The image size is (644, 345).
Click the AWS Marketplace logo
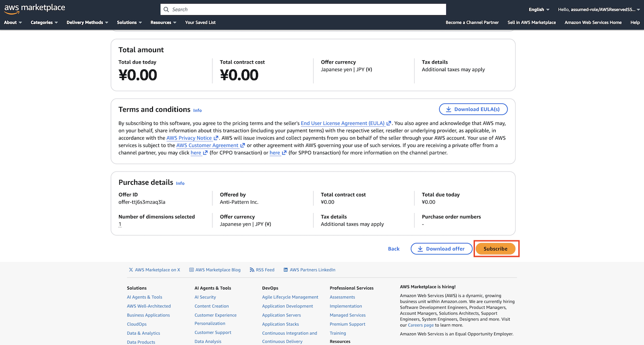point(34,9)
